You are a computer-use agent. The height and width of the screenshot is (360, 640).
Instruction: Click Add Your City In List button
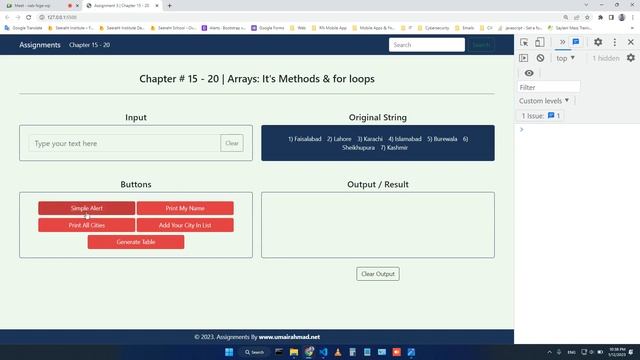(185, 225)
